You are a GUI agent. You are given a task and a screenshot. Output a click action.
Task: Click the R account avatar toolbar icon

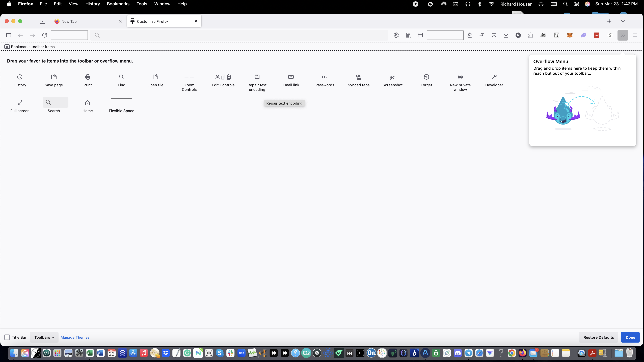click(518, 35)
